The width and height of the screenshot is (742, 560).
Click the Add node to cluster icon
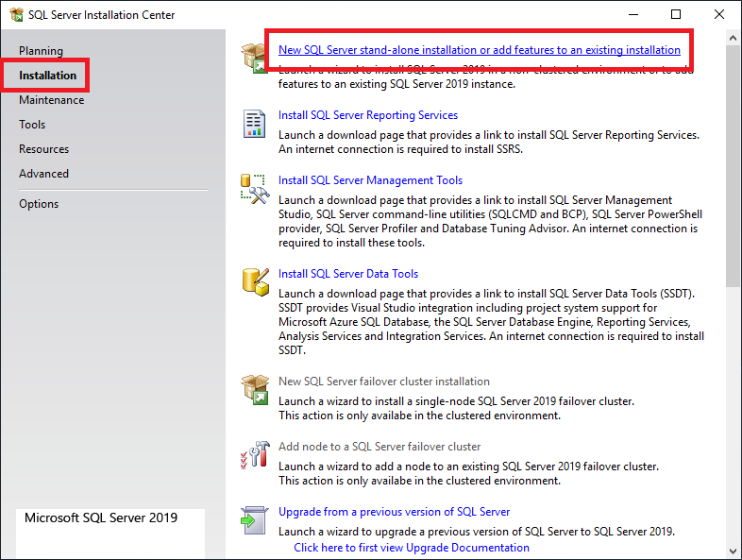tap(255, 454)
